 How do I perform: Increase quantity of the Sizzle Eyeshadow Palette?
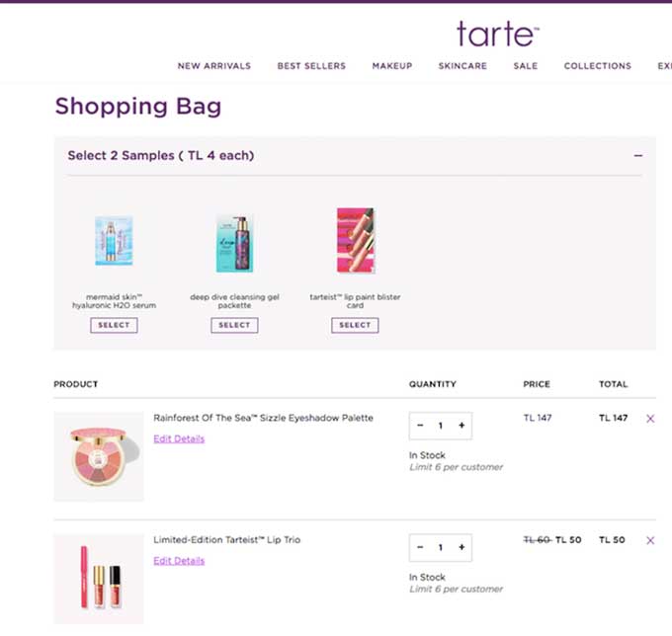[x=462, y=426]
